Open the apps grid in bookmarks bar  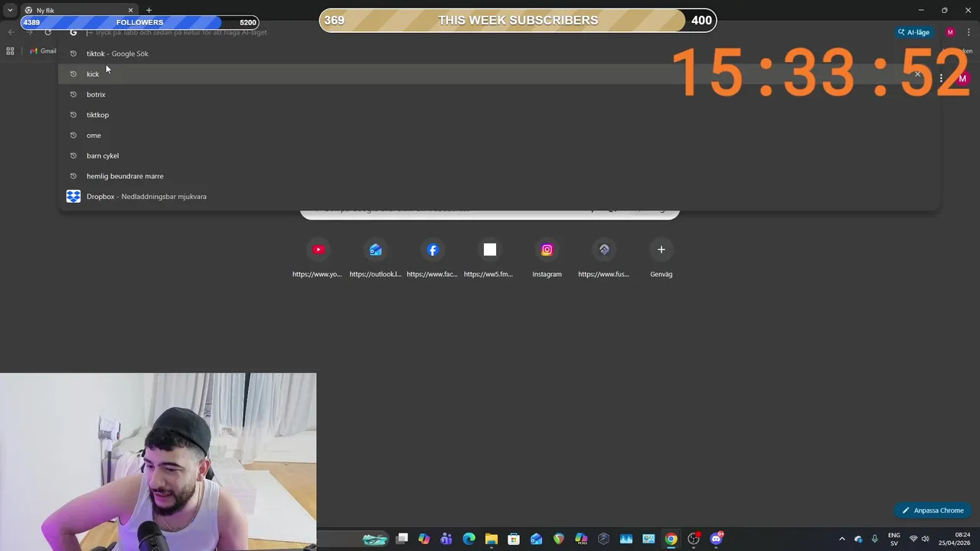tap(10, 51)
